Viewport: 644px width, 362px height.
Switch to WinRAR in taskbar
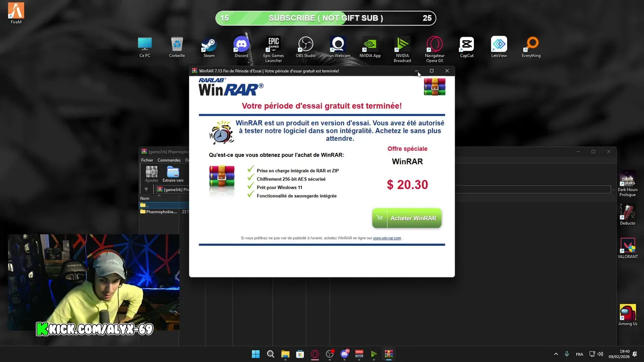tap(388, 354)
